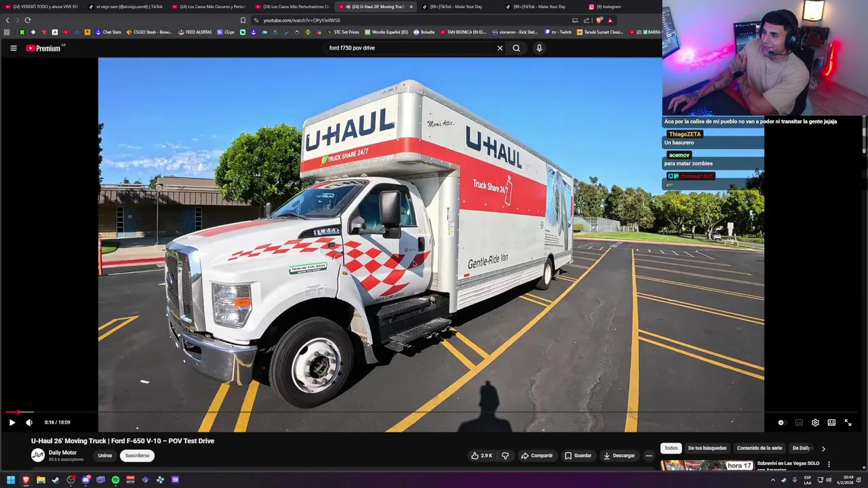Open the Daily Motor channel avatar
This screenshot has height=488, width=868.
click(x=38, y=455)
